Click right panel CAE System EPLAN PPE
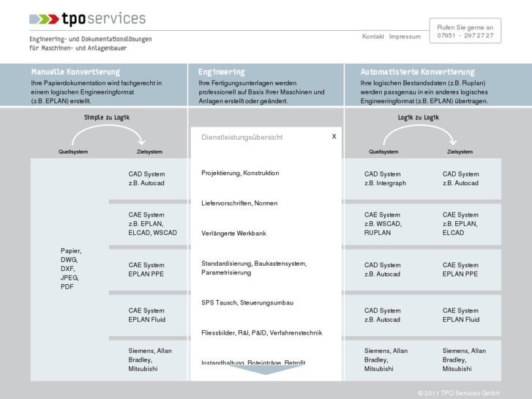Screen dimensions: 532x399 click(460, 269)
